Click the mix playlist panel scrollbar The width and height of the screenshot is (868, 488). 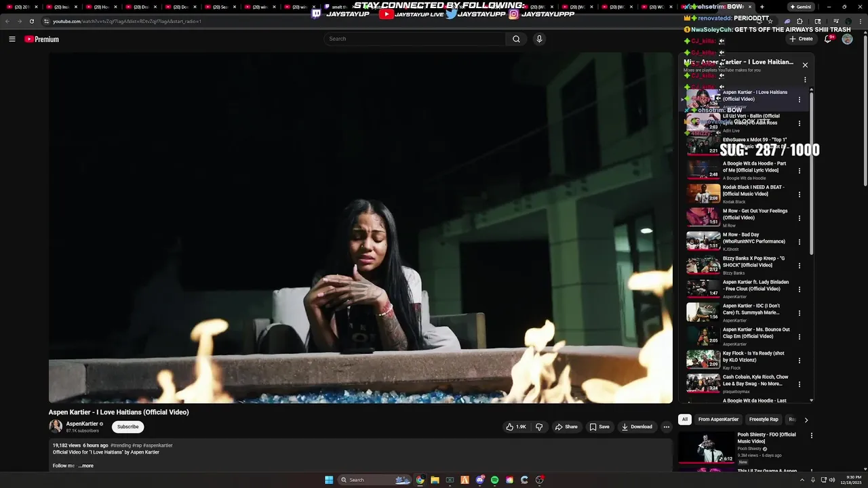[x=811, y=173]
